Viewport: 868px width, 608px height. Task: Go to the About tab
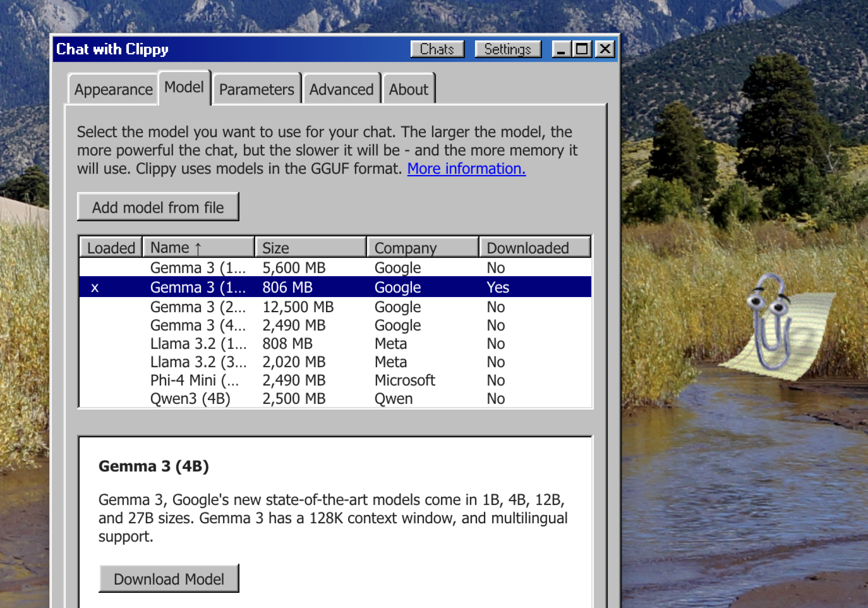click(x=408, y=89)
